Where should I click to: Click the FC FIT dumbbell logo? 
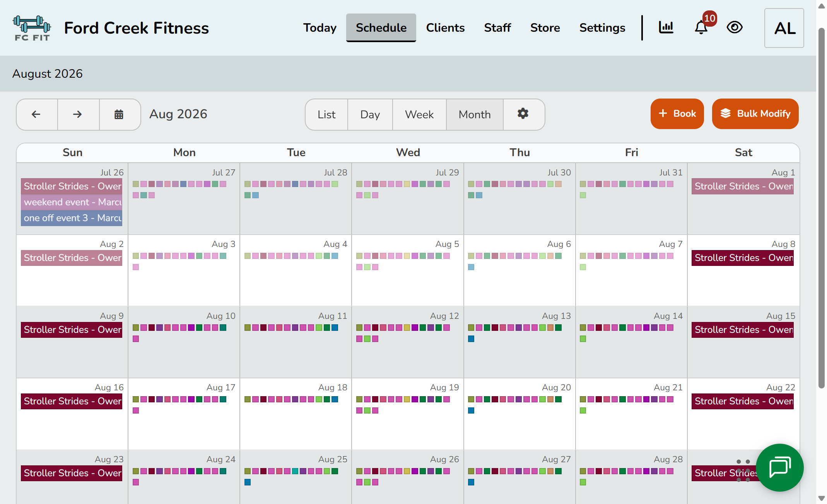[32, 28]
